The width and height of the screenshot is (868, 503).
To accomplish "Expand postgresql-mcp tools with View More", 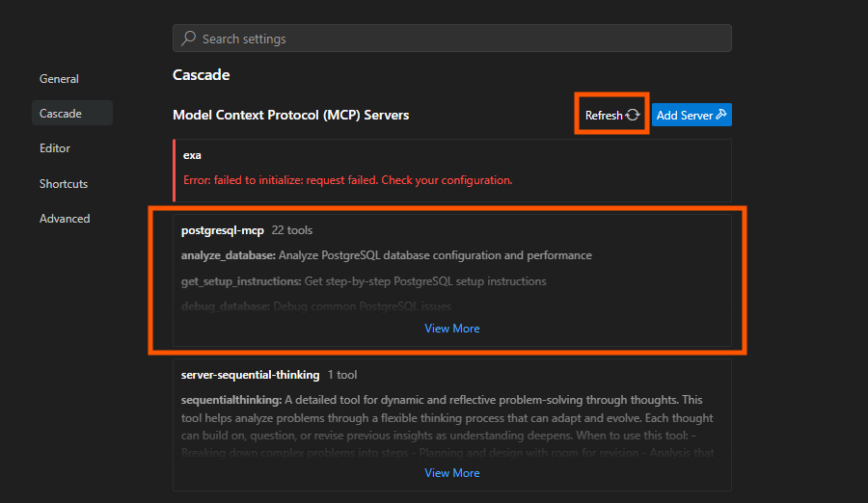I will click(x=451, y=329).
